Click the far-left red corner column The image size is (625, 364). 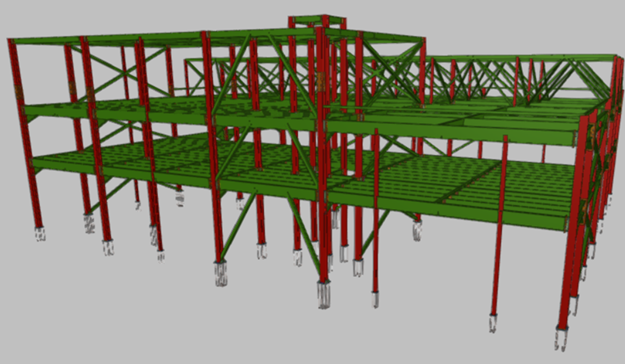pyautogui.click(x=25, y=134)
